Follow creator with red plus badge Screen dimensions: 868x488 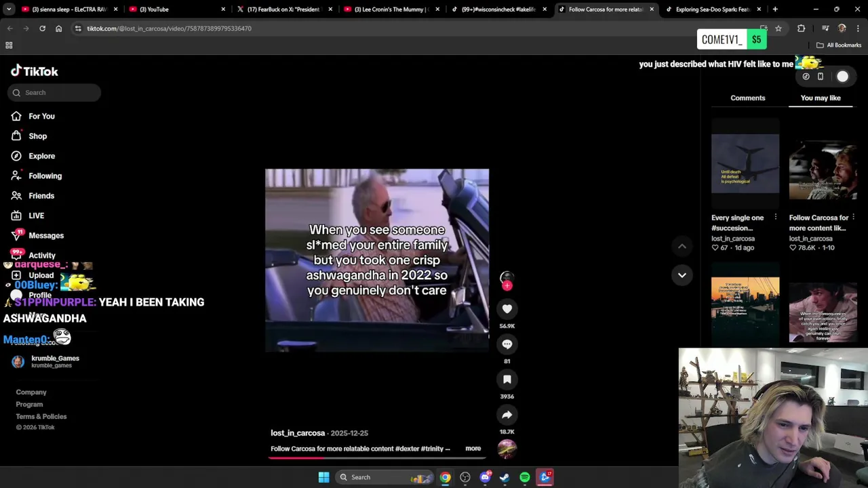tap(507, 286)
